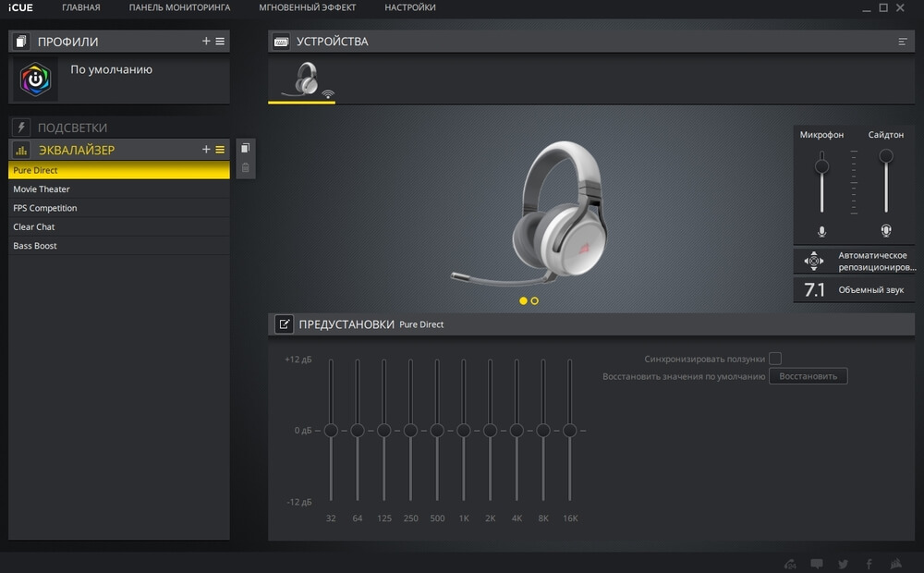Open the Подсветки lightning section

pyautogui.click(x=21, y=128)
